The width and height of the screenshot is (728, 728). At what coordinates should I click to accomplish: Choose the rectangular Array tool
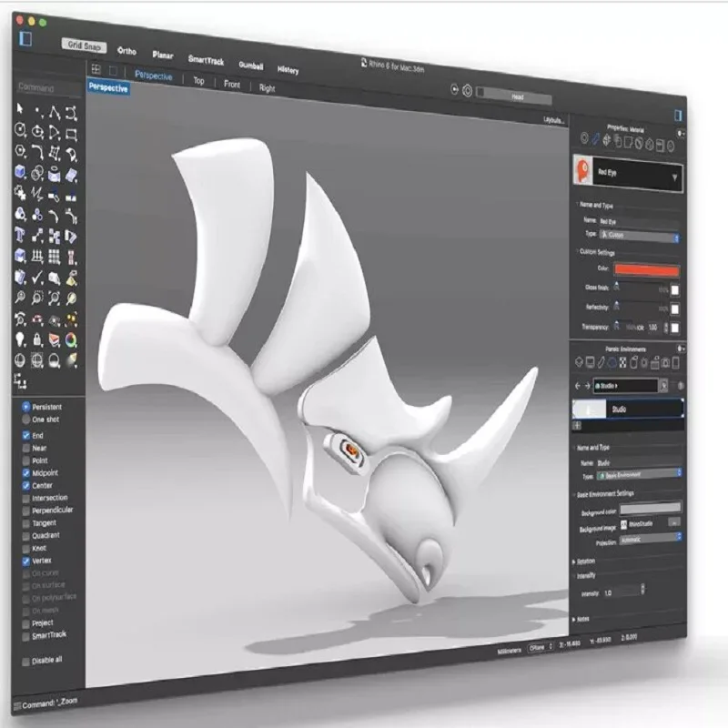tap(55, 257)
